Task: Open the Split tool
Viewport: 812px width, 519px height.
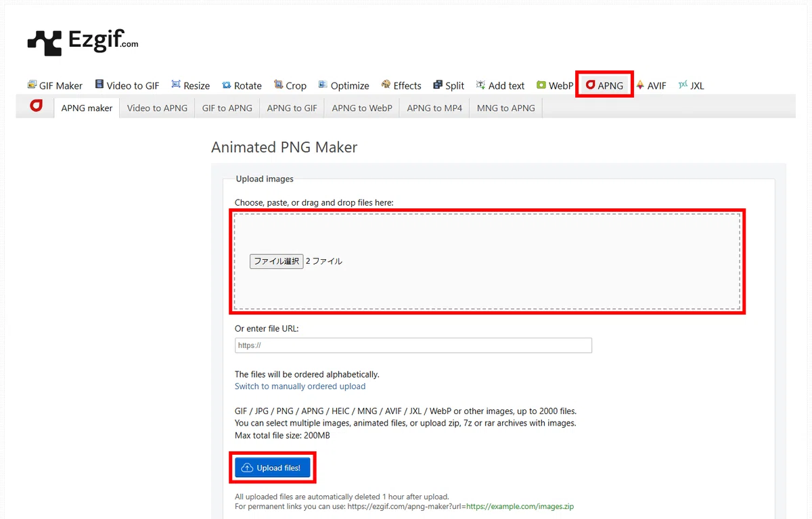Action: 449,85
